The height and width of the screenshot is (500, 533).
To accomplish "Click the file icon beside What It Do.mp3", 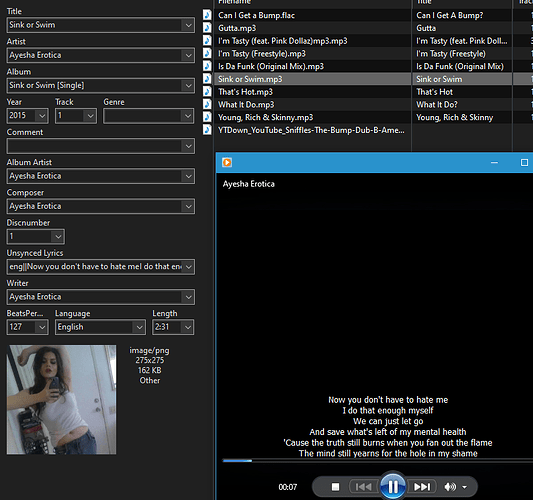I will 207,104.
